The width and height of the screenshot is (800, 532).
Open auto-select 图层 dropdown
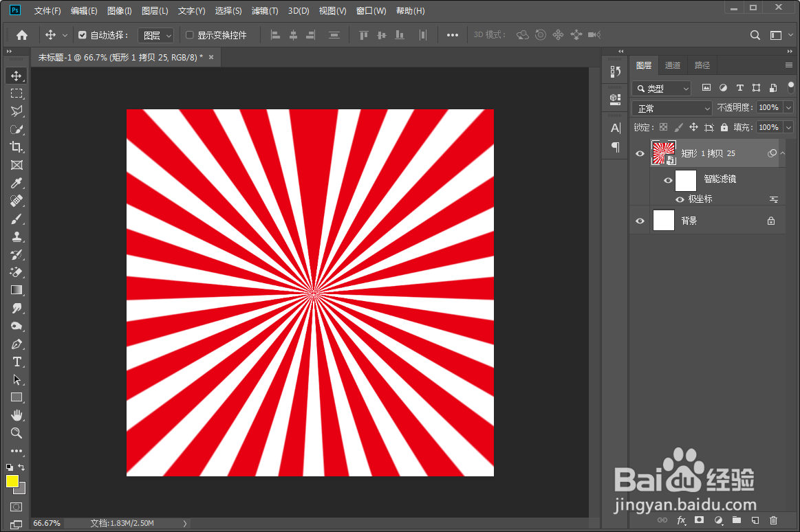156,35
